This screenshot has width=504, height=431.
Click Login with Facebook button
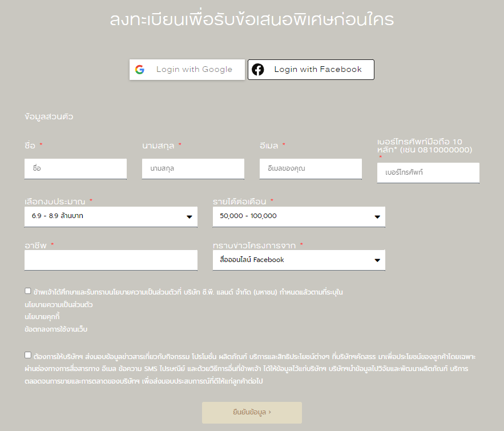[311, 70]
